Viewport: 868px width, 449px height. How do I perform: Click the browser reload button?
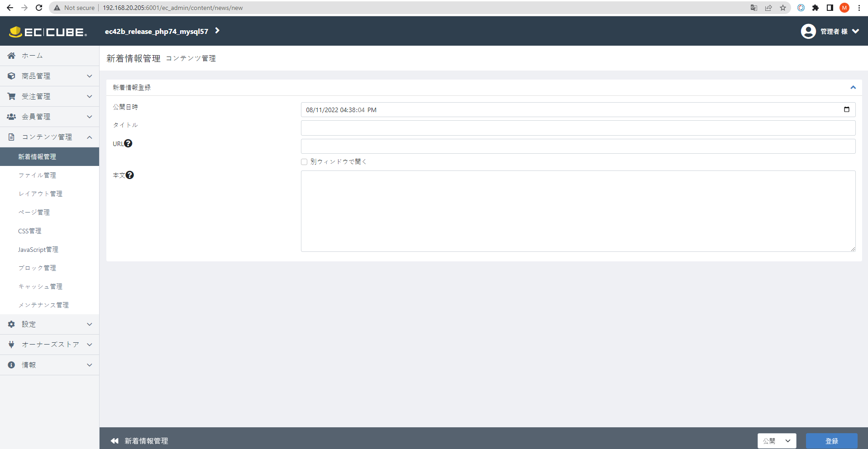coord(39,8)
